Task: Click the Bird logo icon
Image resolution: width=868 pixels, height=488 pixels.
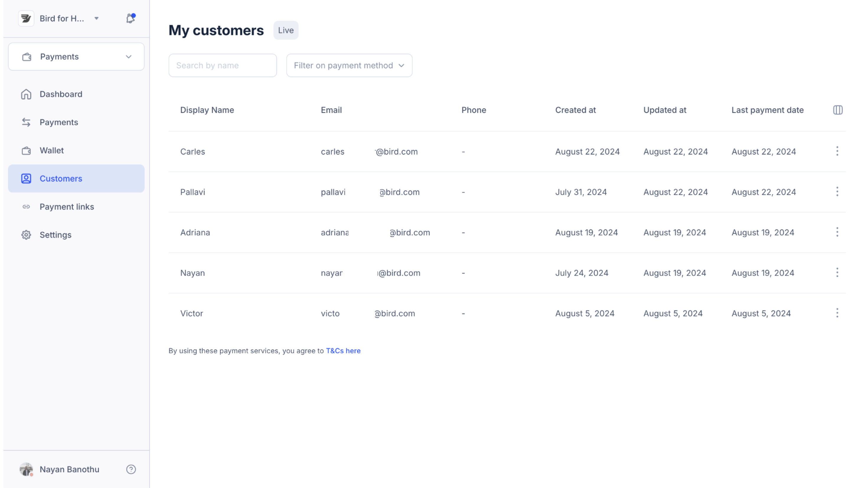Action: (26, 18)
